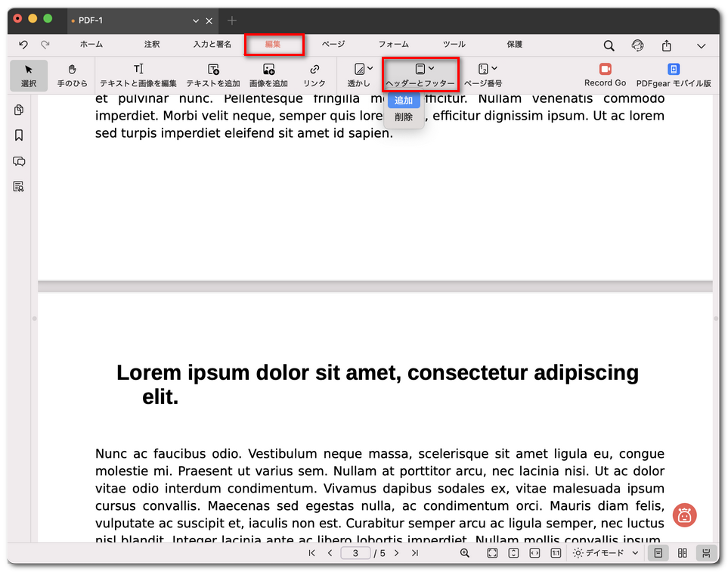Go to the next page arrow

click(x=395, y=553)
